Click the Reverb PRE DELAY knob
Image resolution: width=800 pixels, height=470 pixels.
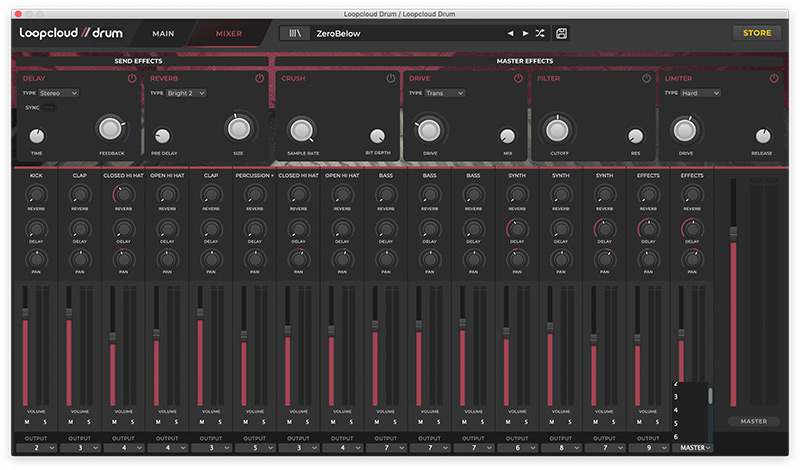point(162,136)
